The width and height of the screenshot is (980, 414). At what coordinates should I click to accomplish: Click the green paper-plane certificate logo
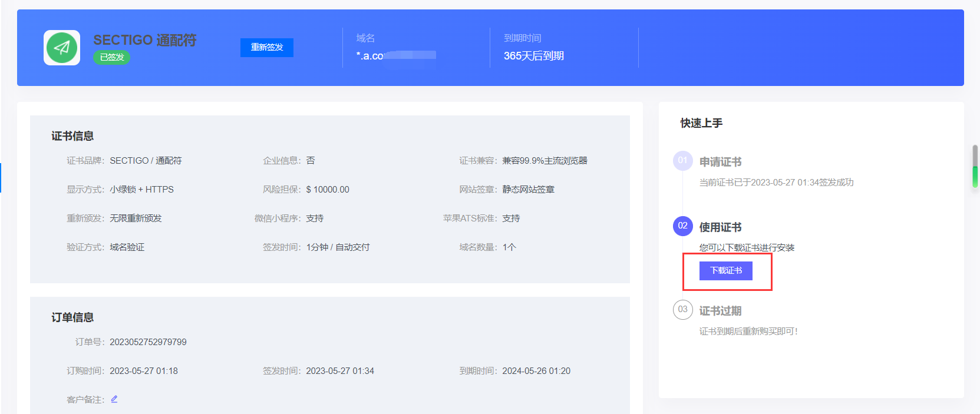click(62, 48)
